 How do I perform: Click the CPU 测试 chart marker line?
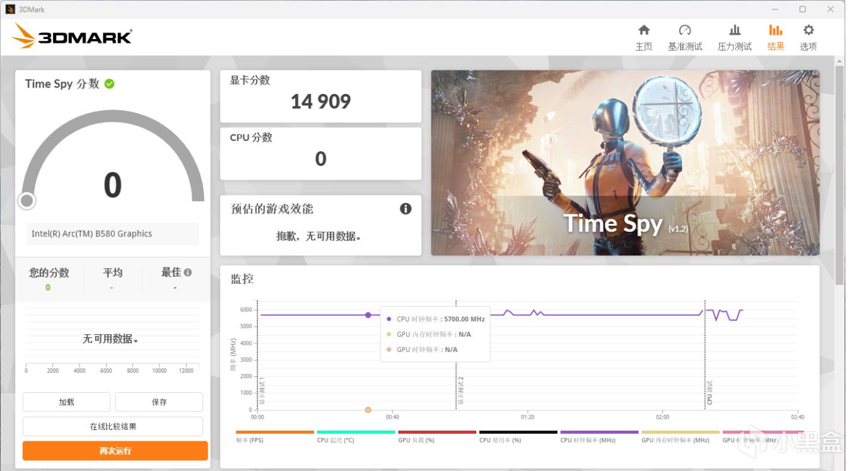click(x=705, y=355)
